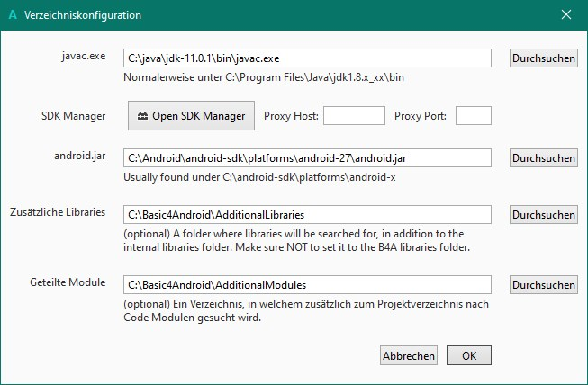Confirm the dialog with OK

pyautogui.click(x=469, y=355)
